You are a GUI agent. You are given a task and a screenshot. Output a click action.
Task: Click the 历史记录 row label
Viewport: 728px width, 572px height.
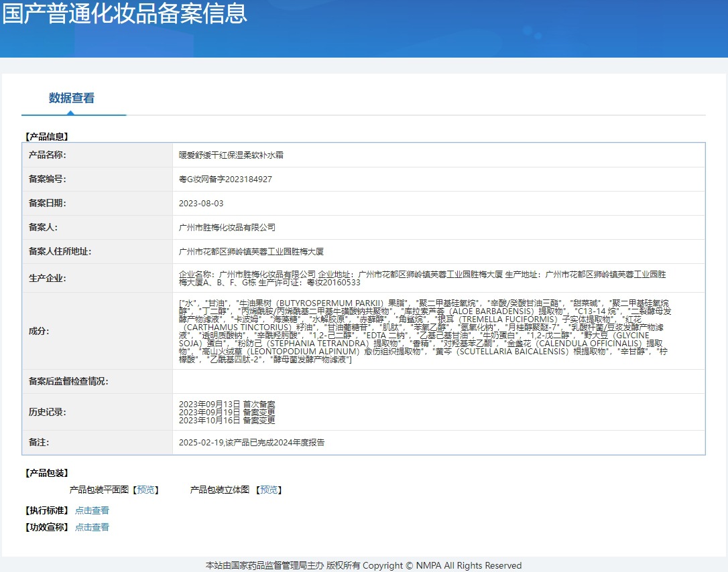click(x=48, y=412)
